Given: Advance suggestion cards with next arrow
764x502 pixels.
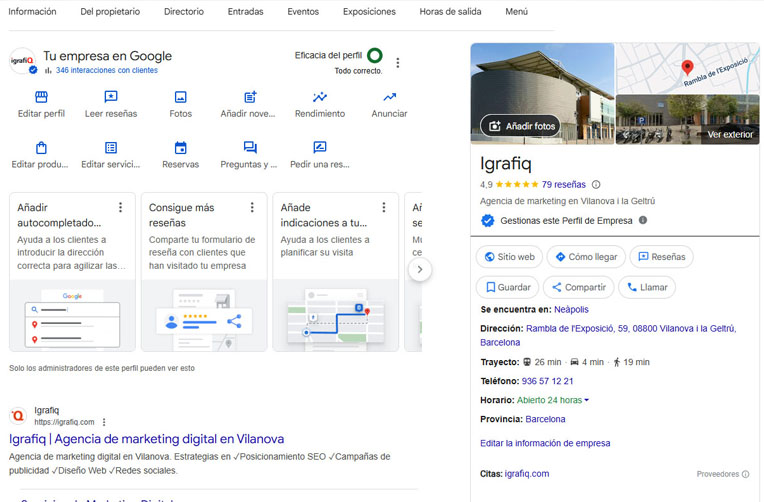Looking at the screenshot, I should point(420,270).
